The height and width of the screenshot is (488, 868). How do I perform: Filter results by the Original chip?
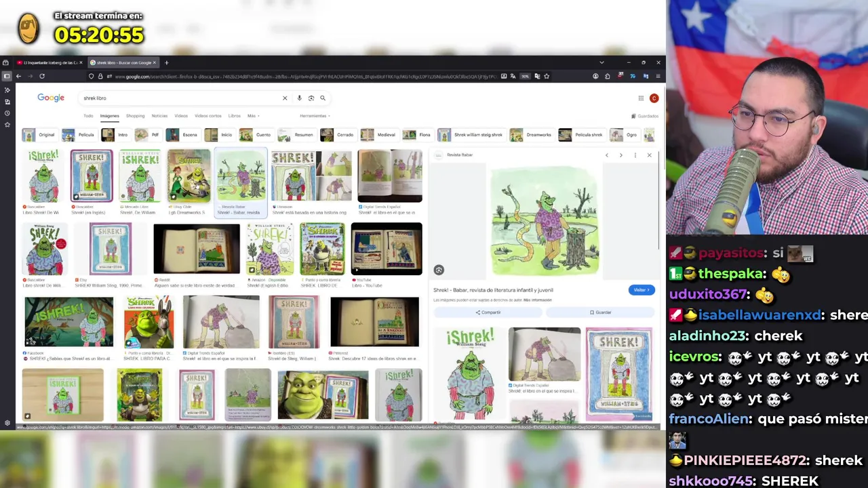click(39, 135)
